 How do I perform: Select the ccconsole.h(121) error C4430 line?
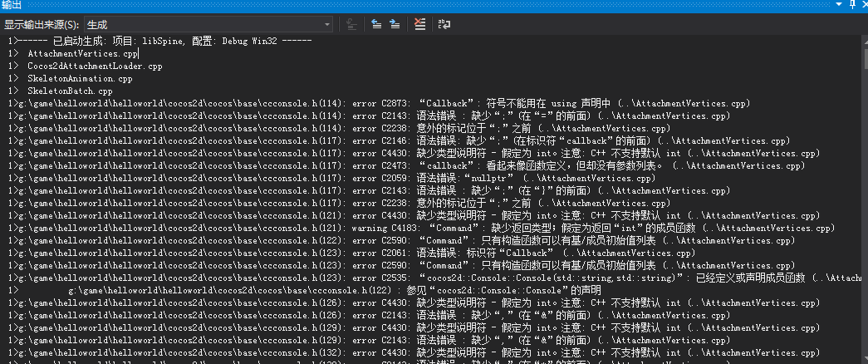[414, 215]
